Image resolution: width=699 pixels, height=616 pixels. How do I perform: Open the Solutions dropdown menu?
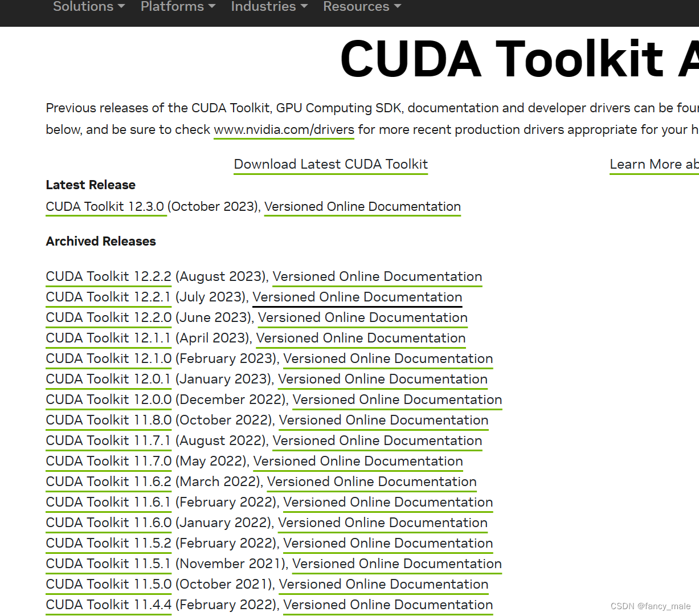pyautogui.click(x=88, y=7)
